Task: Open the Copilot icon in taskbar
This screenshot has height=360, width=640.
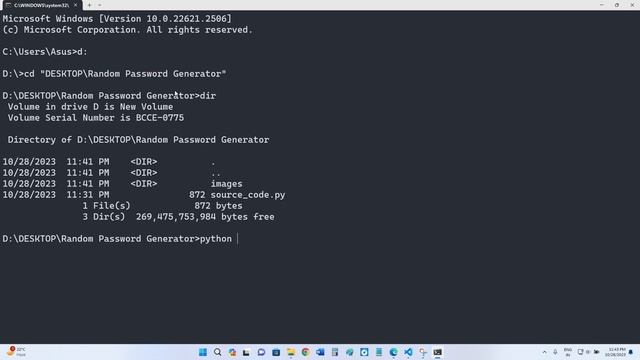Action: (x=232, y=352)
